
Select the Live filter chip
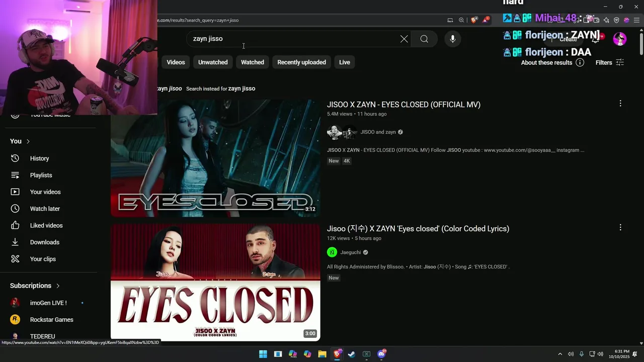click(345, 62)
